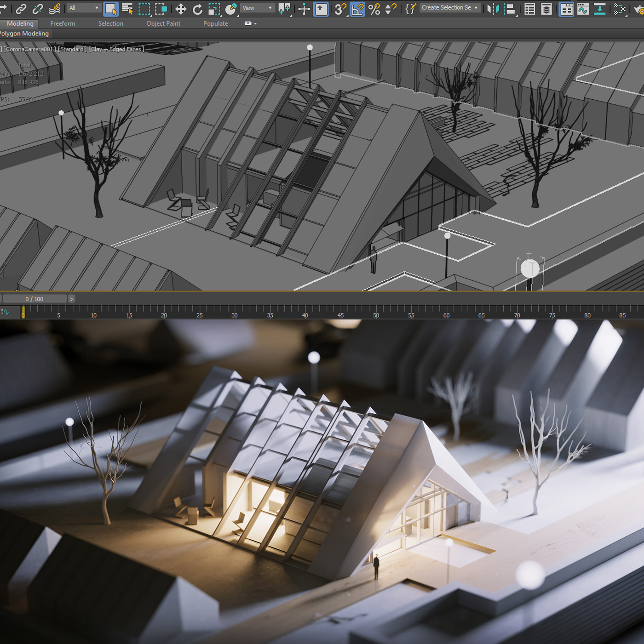Viewport: 644px width, 644px height.
Task: Open Select by Name list
Action: tap(127, 9)
